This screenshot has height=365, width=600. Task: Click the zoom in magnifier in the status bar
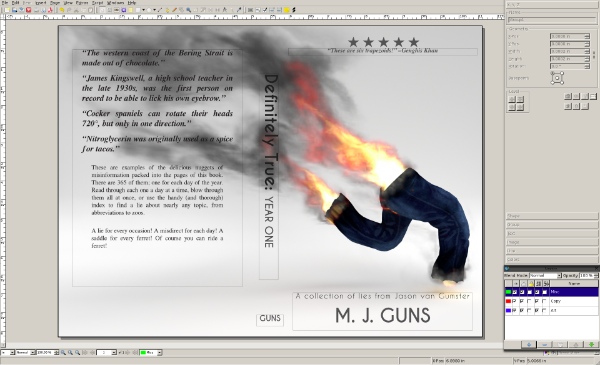(77, 352)
